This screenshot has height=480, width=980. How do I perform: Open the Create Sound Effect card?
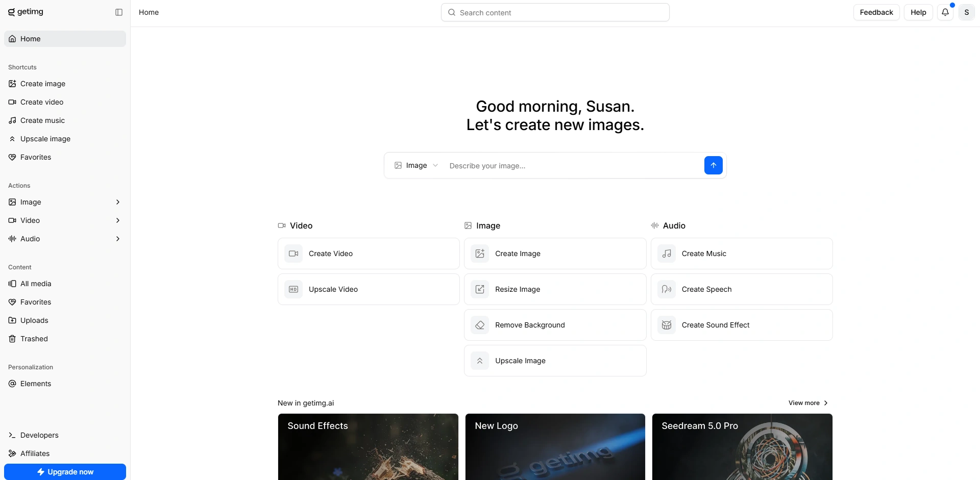tap(742, 325)
